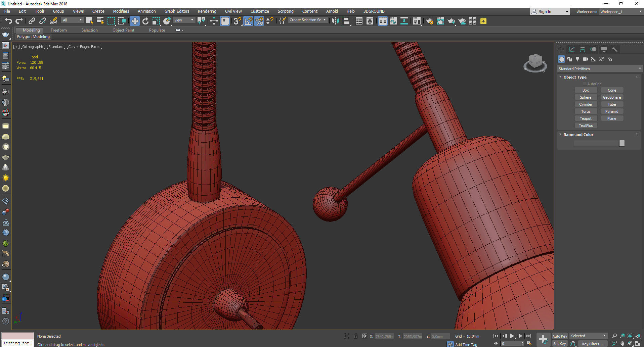
Task: Open the Modifiers menu
Action: click(121, 11)
